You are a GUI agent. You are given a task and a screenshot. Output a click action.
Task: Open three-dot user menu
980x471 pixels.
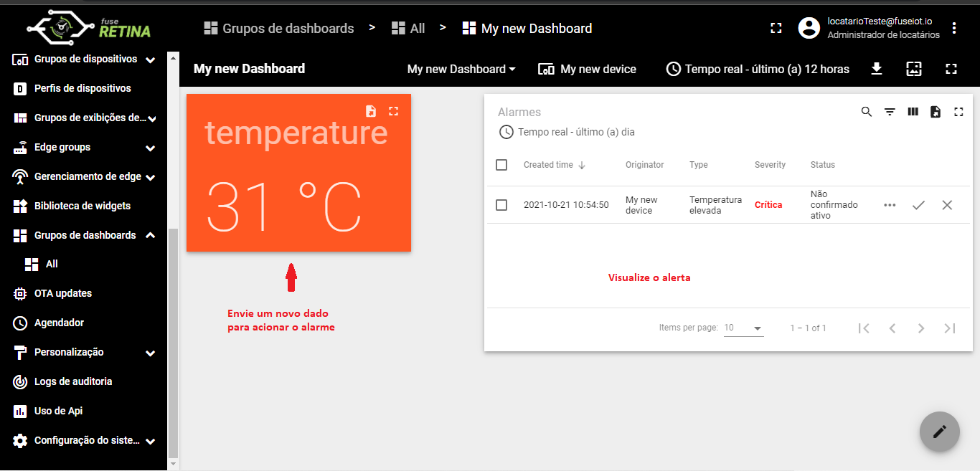pyautogui.click(x=954, y=28)
